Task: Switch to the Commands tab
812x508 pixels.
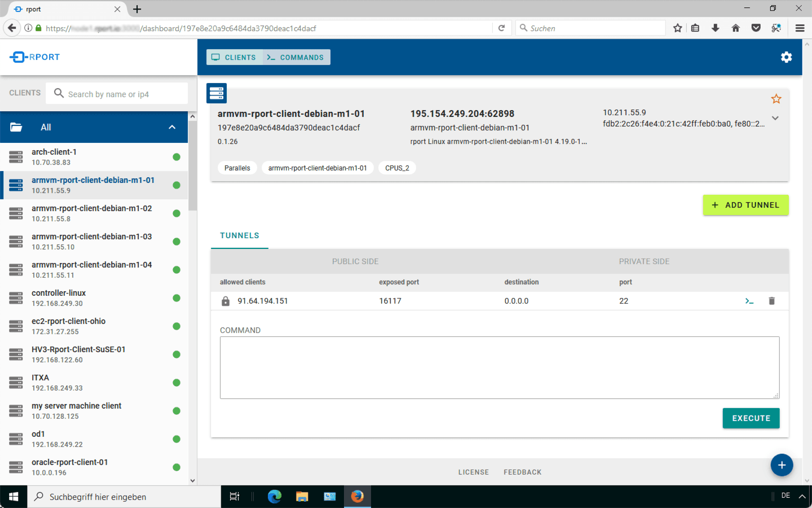Action: pyautogui.click(x=296, y=58)
